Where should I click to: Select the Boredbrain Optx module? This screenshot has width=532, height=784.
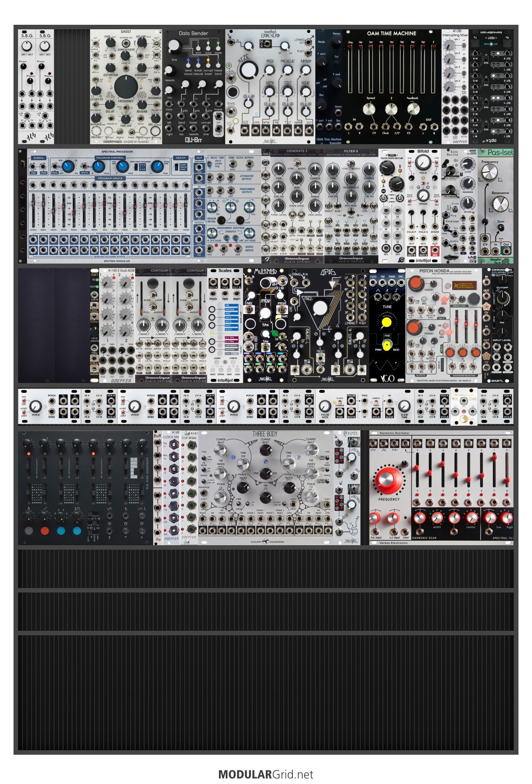(491, 87)
